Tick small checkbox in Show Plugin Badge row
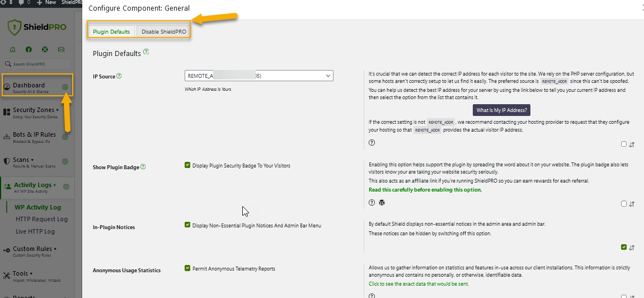This screenshot has width=644, height=298. [624, 203]
